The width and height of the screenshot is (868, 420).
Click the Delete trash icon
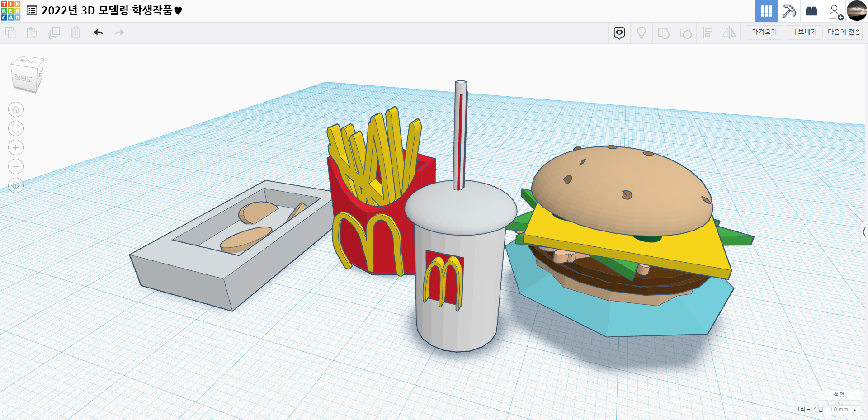(76, 33)
